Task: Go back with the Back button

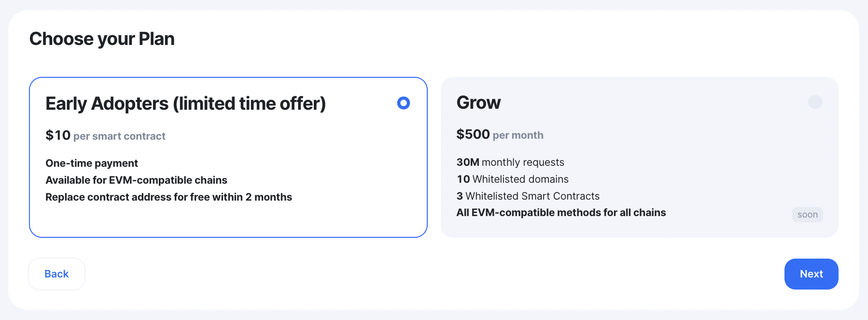Action: point(57,274)
